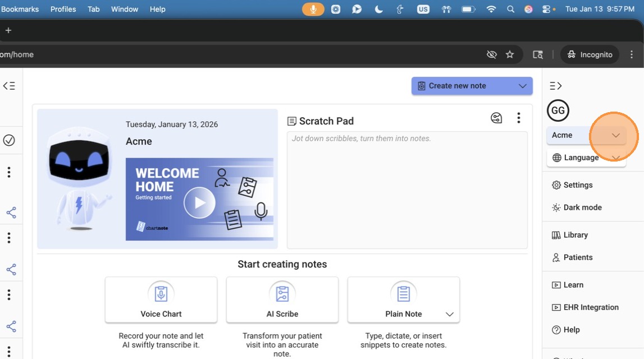This screenshot has height=359, width=644.
Task: Click the checkmark circle icon in left sidebar
Action: (9, 140)
